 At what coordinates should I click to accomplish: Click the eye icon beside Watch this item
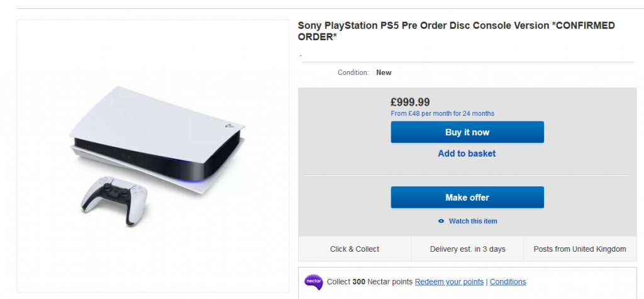tap(441, 221)
